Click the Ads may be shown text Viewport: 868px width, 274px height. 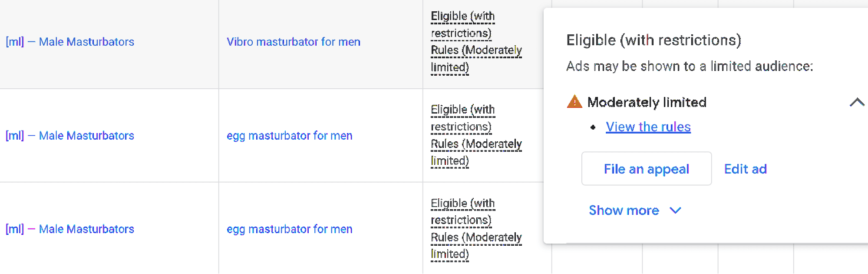coord(689,66)
